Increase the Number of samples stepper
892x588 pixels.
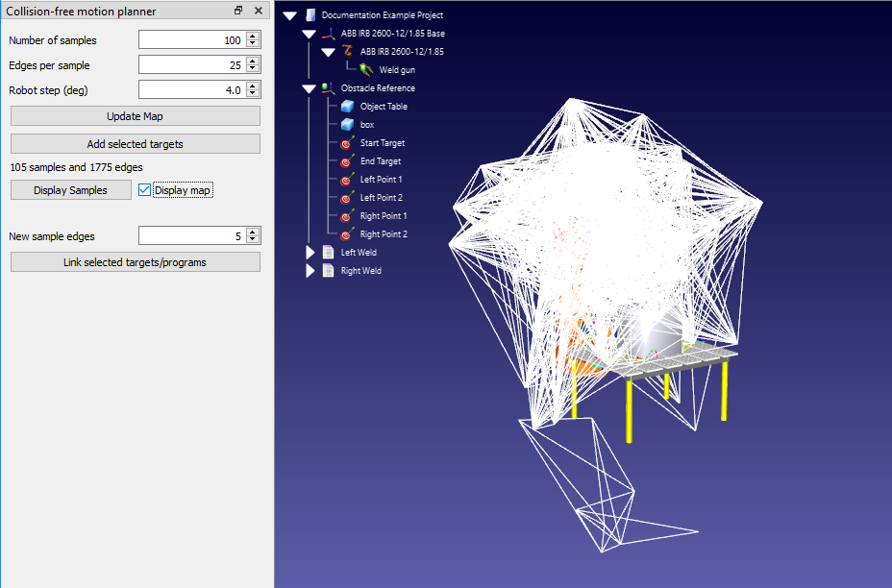tap(253, 37)
